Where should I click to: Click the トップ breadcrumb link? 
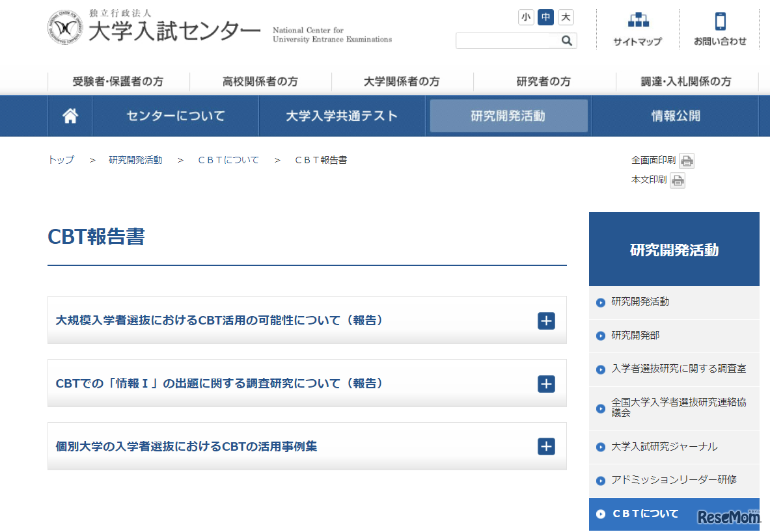click(x=61, y=159)
